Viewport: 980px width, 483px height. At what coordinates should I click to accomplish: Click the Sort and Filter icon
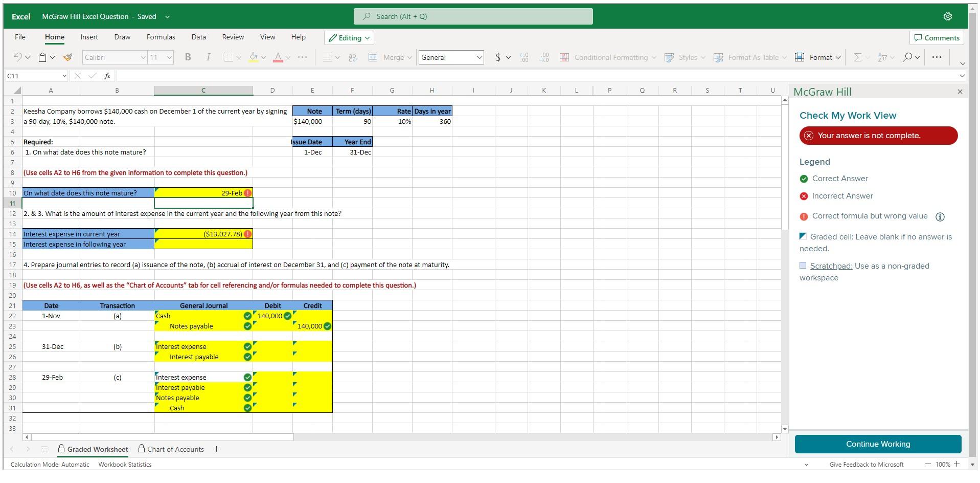pos(882,57)
